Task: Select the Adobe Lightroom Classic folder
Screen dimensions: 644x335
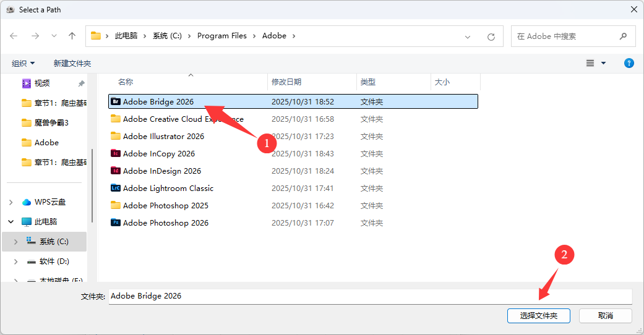Action: [x=293, y=188]
